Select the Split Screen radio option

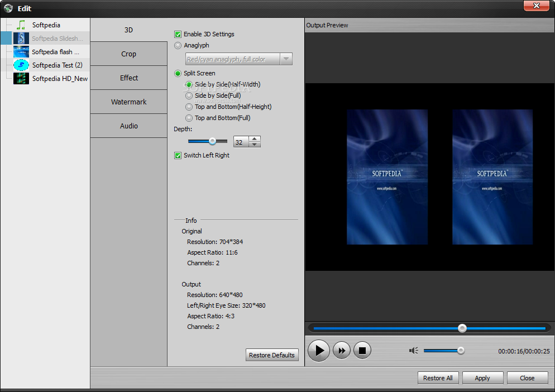tap(178, 73)
